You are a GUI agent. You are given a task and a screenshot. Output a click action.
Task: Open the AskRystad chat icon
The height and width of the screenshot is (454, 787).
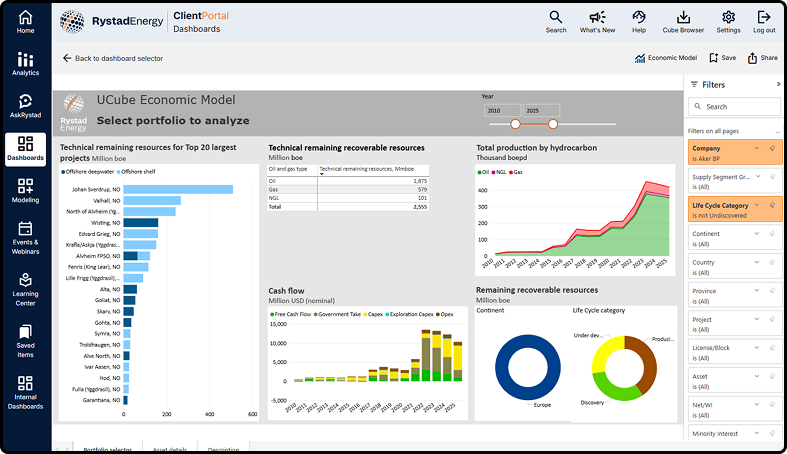pyautogui.click(x=25, y=106)
